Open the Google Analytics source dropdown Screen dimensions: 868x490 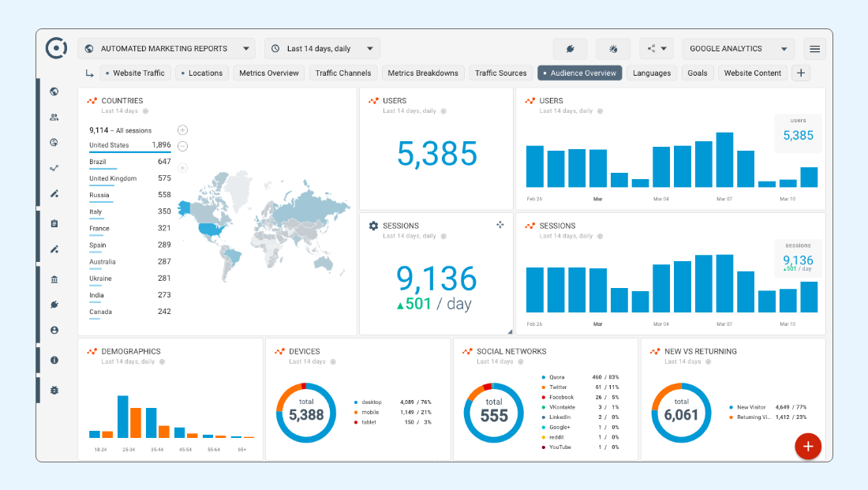(737, 48)
